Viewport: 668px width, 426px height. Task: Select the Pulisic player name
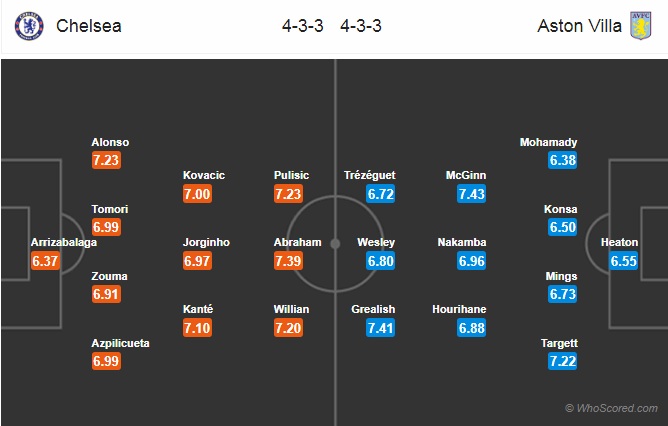[x=291, y=175]
